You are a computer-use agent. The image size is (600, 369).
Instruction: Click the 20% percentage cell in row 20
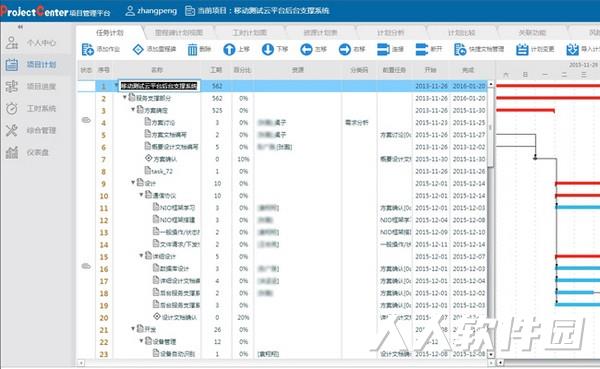(243, 317)
